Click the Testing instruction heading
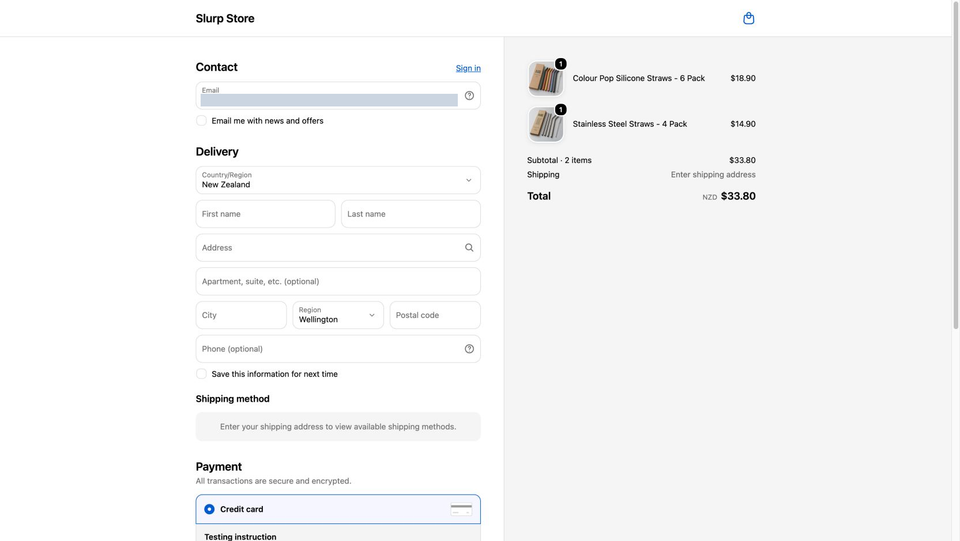The image size is (960, 541). click(x=240, y=536)
